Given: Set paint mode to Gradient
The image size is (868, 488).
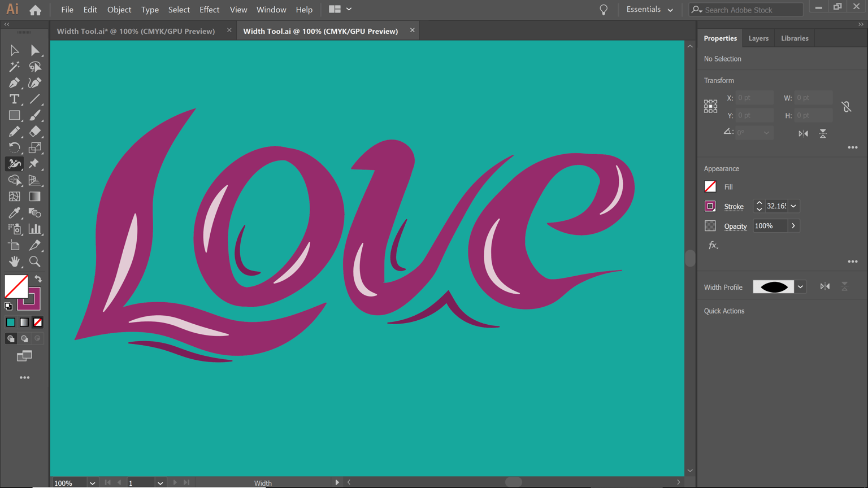Looking at the screenshot, I should 24,323.
